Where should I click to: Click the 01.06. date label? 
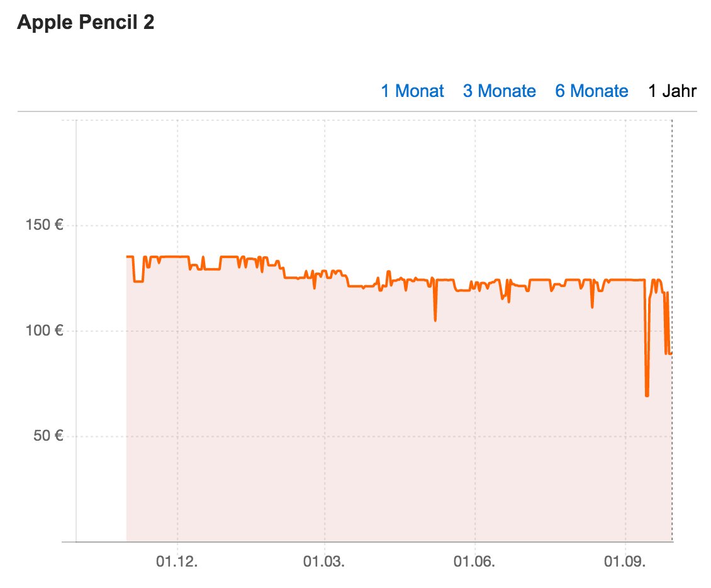coord(474,563)
